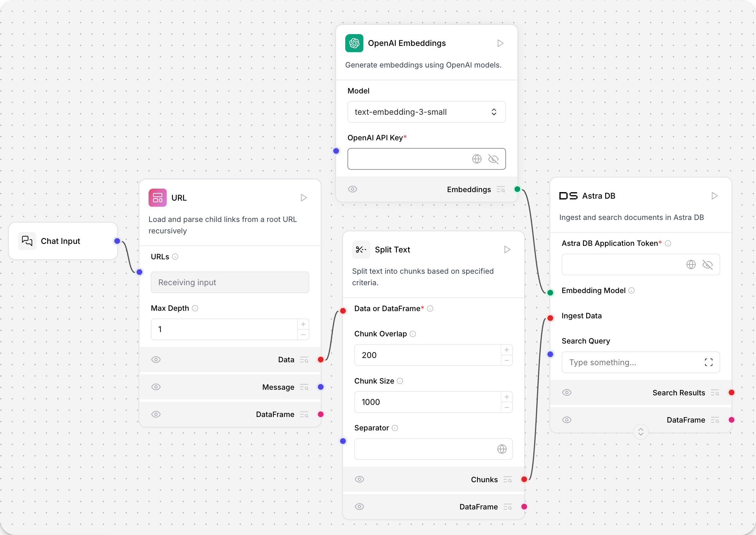Run the Split Text component
This screenshot has width=756, height=535.
pyautogui.click(x=507, y=249)
